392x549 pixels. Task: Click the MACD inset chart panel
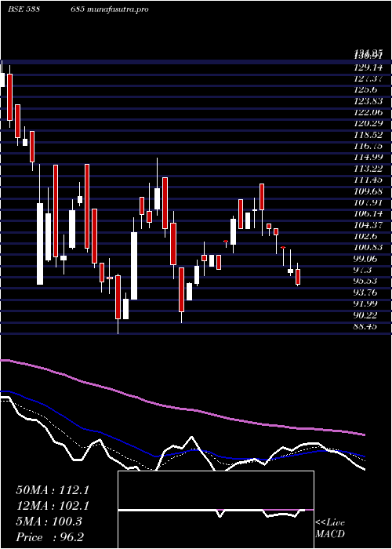tap(216, 510)
